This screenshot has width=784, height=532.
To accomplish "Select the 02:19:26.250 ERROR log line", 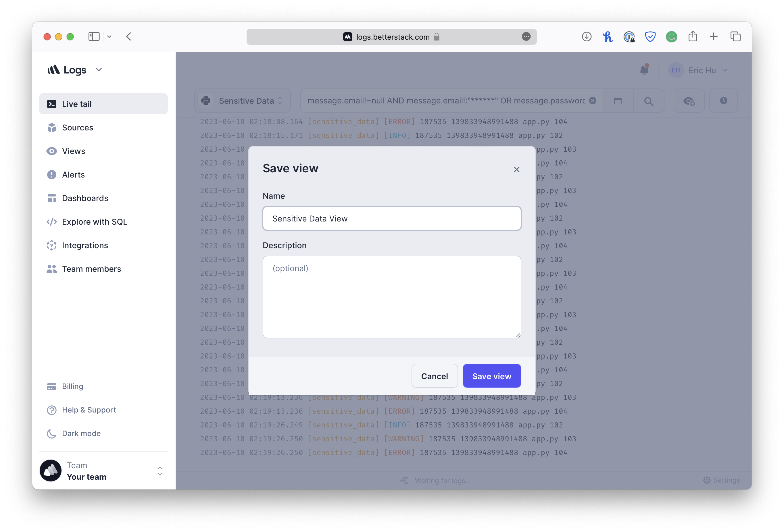I will pyautogui.click(x=384, y=452).
